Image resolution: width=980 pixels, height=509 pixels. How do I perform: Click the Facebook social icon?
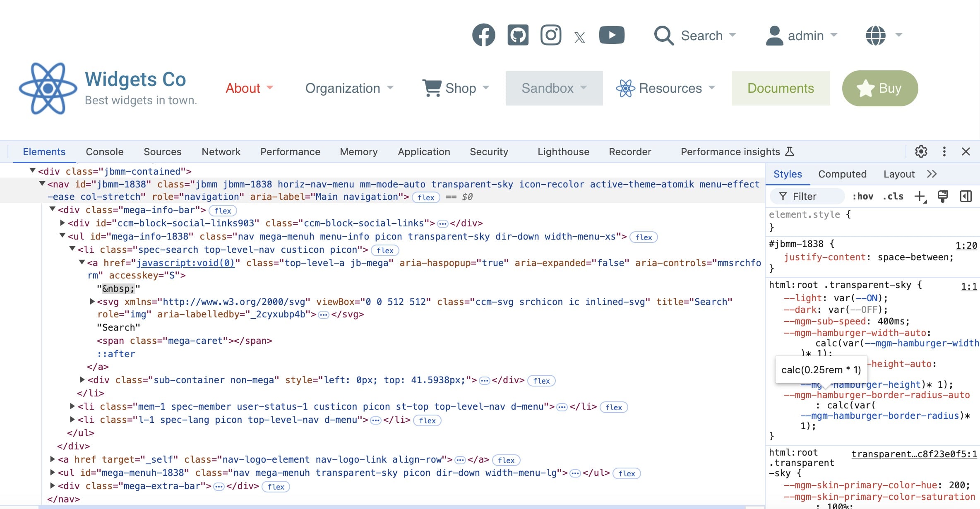(x=483, y=35)
